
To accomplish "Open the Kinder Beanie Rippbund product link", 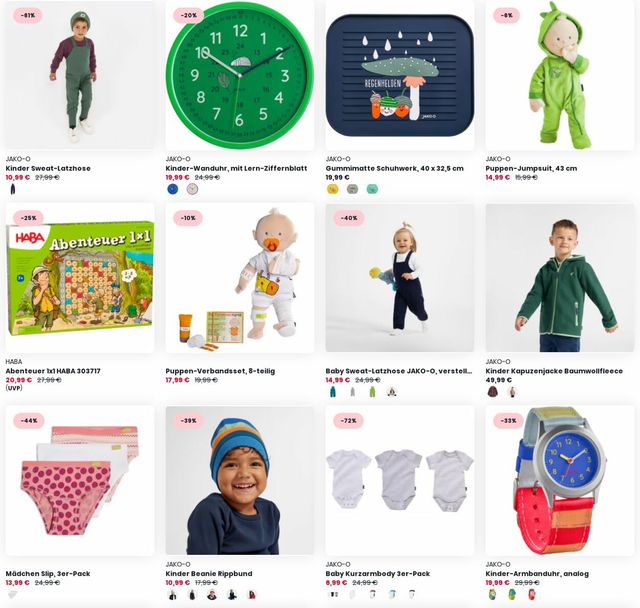I will coord(209,573).
